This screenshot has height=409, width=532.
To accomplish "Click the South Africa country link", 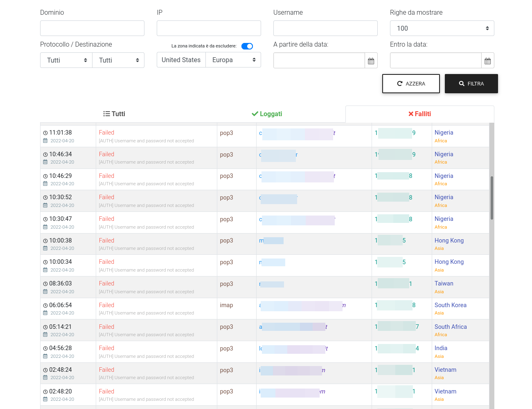I will [451, 327].
